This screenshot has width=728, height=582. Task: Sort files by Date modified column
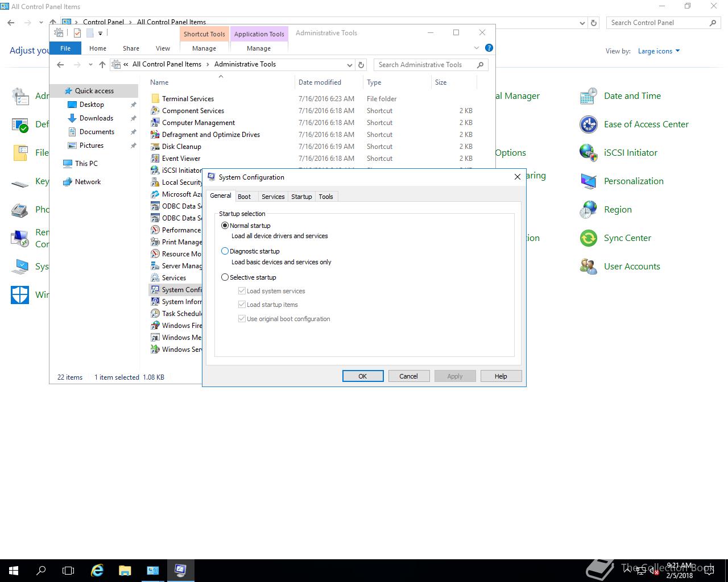click(320, 82)
